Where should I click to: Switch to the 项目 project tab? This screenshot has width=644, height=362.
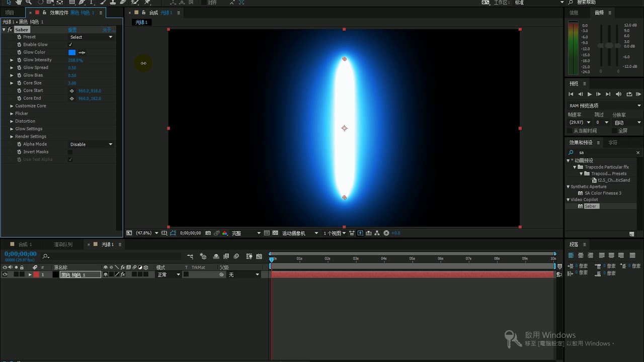click(10, 13)
